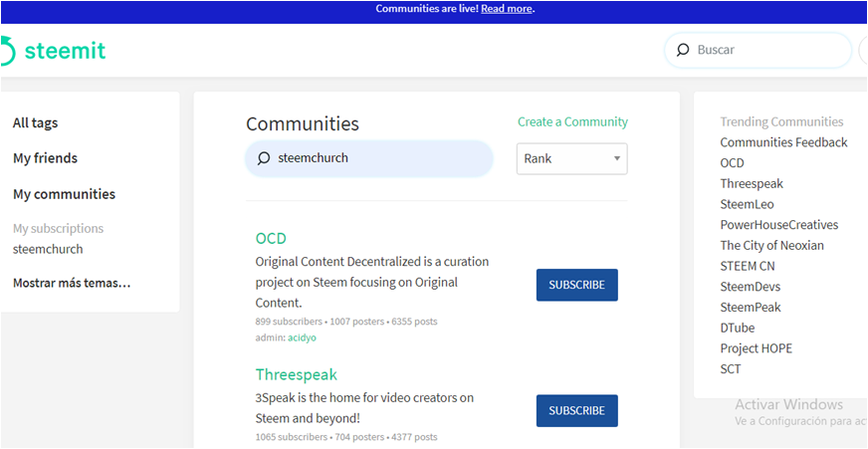868x449 pixels.
Task: Open SteemPeak trending community
Action: [751, 308]
